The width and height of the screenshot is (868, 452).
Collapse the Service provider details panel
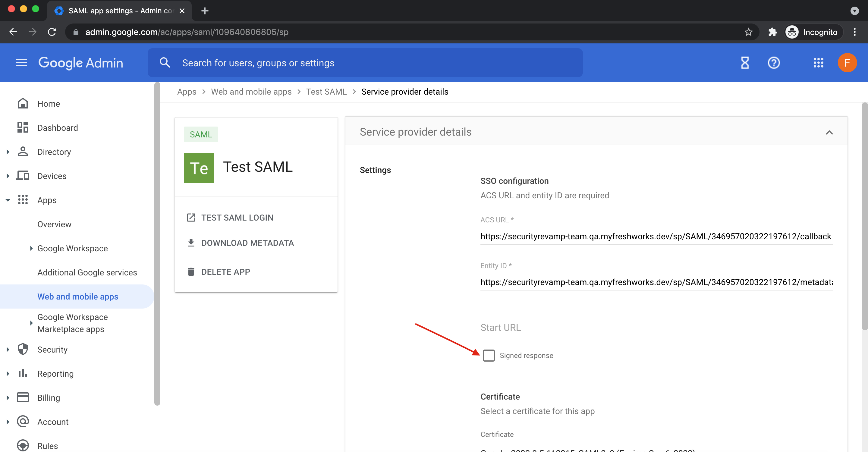coord(829,132)
